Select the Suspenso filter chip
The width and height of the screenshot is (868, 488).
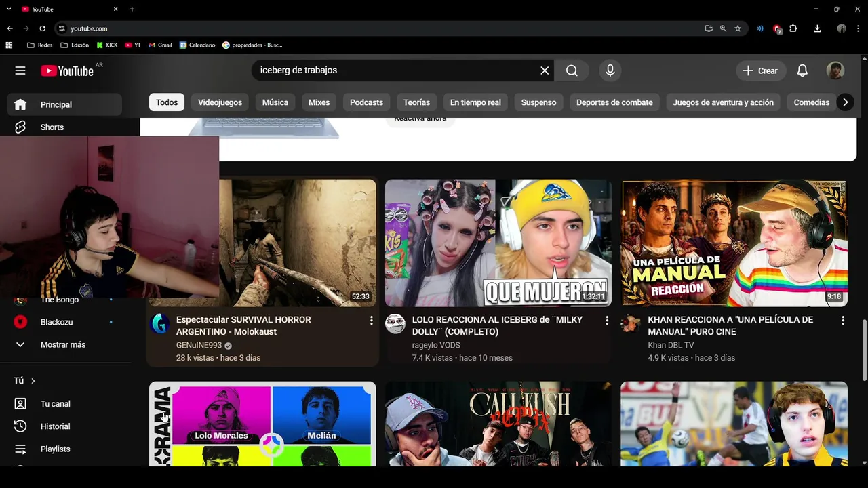click(538, 102)
